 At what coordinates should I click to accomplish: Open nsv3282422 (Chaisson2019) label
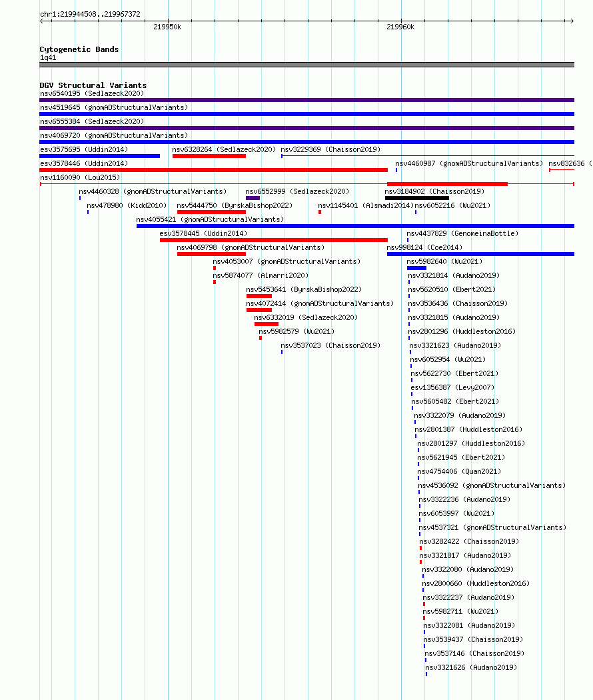coord(469,541)
